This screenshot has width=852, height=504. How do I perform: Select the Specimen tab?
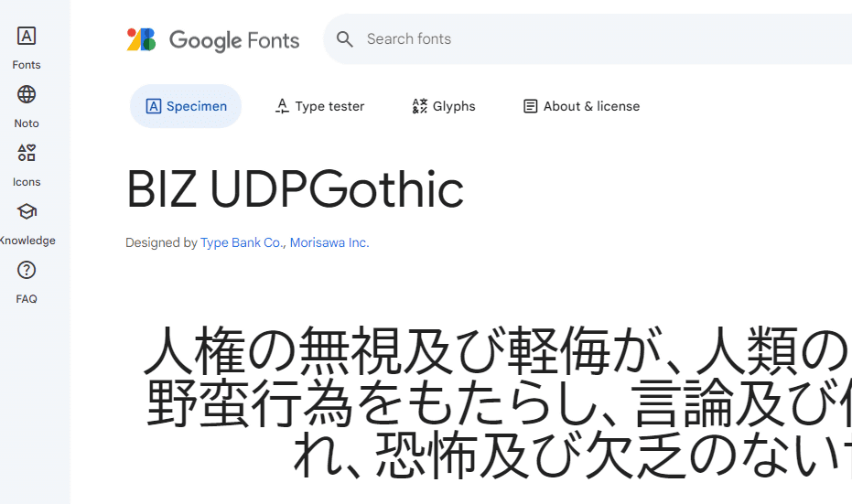[186, 106]
